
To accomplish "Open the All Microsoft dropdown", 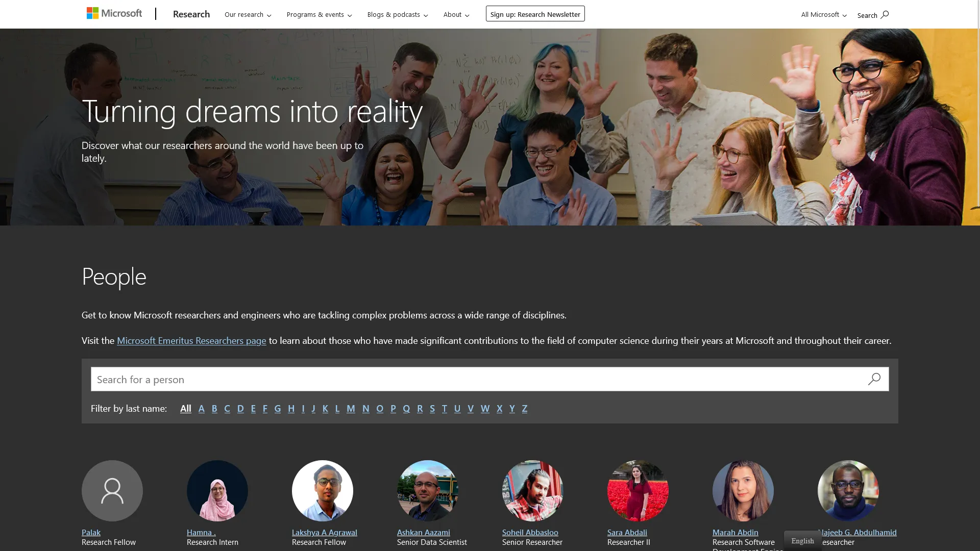I will tap(823, 14).
